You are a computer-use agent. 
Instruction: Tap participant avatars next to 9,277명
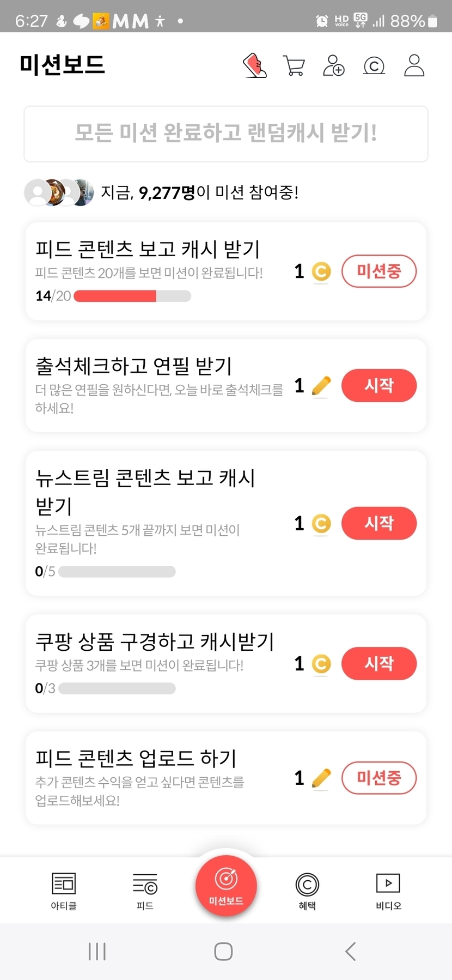[59, 192]
